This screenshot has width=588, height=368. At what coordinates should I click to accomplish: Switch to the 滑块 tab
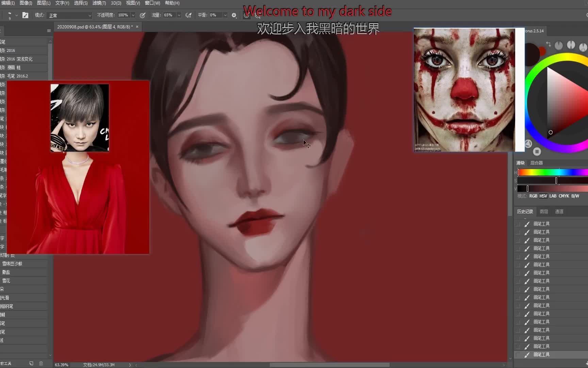click(x=520, y=163)
